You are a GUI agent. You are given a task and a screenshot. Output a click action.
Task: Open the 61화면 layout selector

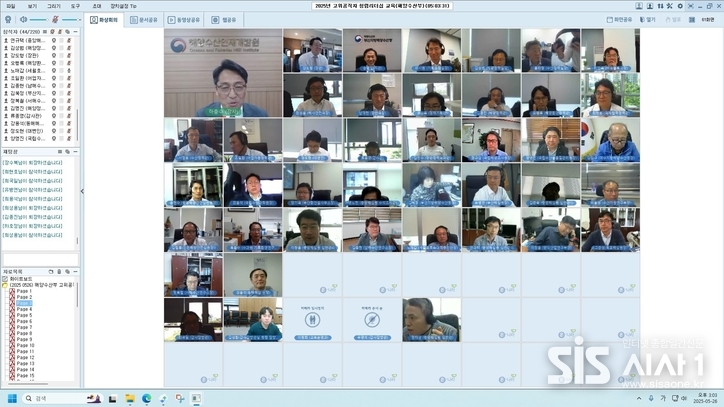click(707, 20)
